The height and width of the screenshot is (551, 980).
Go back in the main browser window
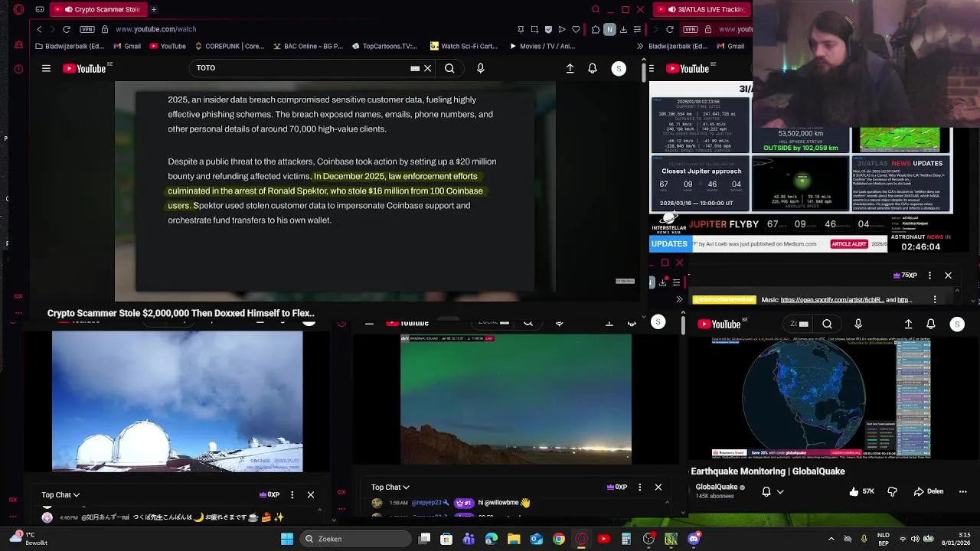pos(39,29)
